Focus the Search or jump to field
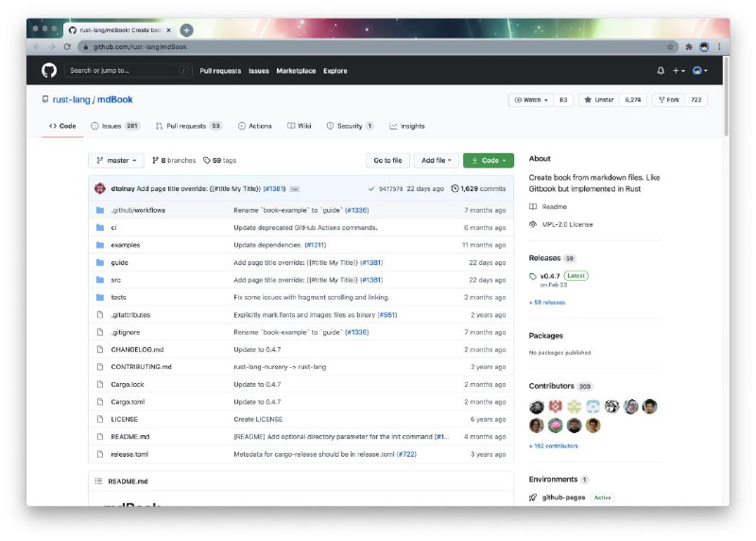Screen dimensions: 756x541 (129, 70)
